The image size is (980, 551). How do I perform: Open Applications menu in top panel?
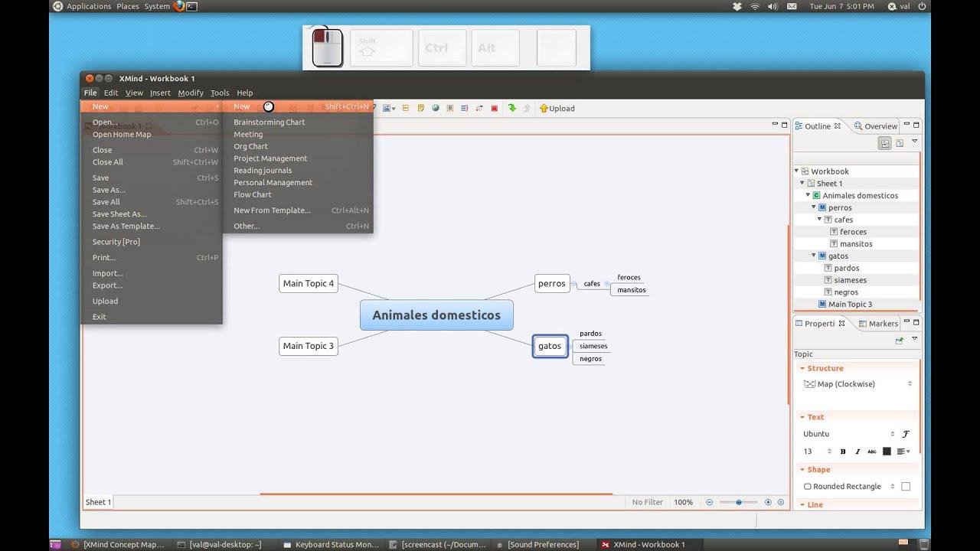[x=89, y=6]
